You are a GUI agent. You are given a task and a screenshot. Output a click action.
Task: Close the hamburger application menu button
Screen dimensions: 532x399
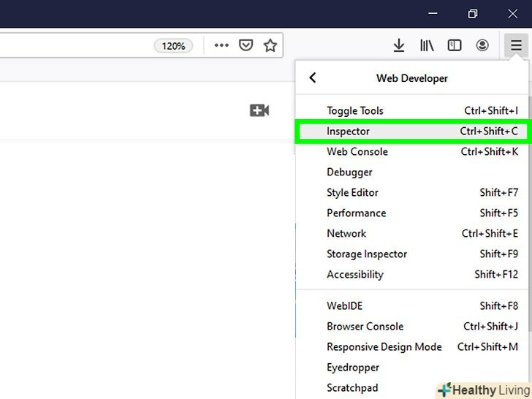516,45
